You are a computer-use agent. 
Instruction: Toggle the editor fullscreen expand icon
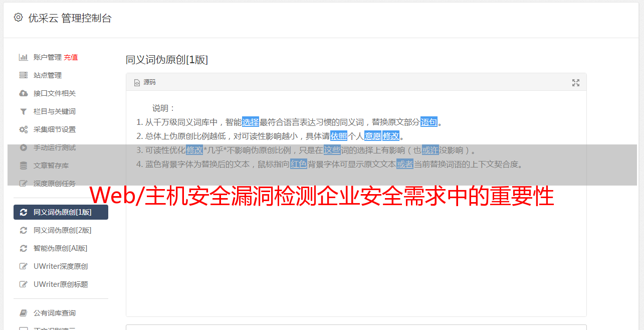(x=576, y=83)
